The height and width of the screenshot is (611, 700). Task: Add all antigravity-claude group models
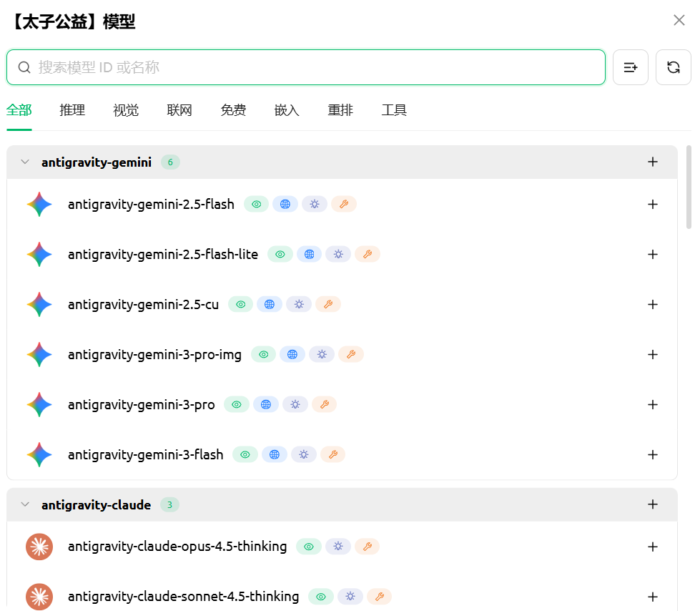pyautogui.click(x=652, y=505)
